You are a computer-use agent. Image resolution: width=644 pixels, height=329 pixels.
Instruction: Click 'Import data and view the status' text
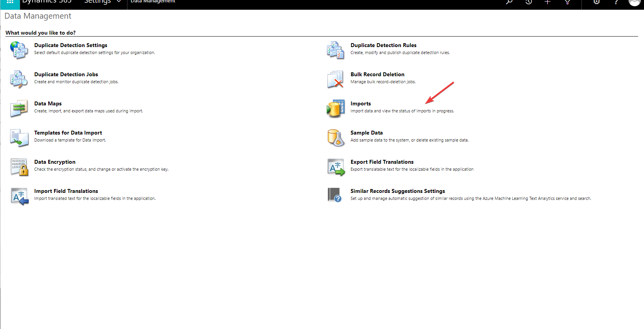click(402, 111)
